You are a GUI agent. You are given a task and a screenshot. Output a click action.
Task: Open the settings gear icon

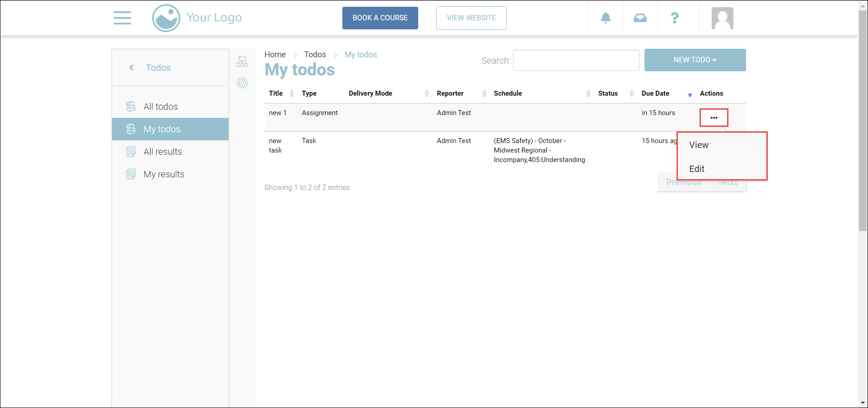243,83
